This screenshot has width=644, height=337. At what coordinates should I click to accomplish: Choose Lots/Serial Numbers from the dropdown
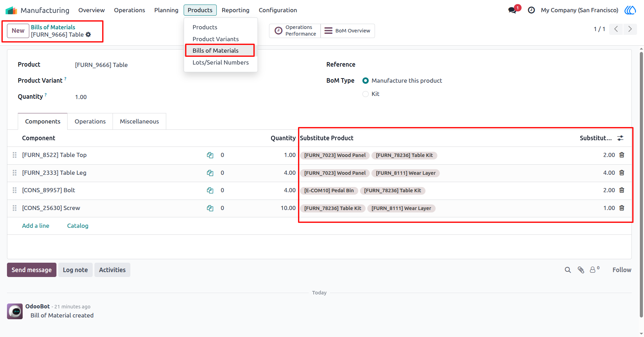[x=221, y=62]
